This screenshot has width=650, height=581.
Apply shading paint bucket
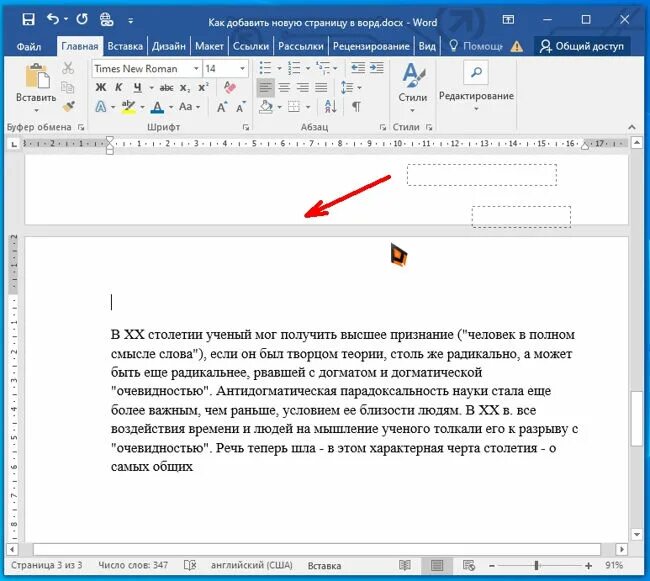(266, 107)
